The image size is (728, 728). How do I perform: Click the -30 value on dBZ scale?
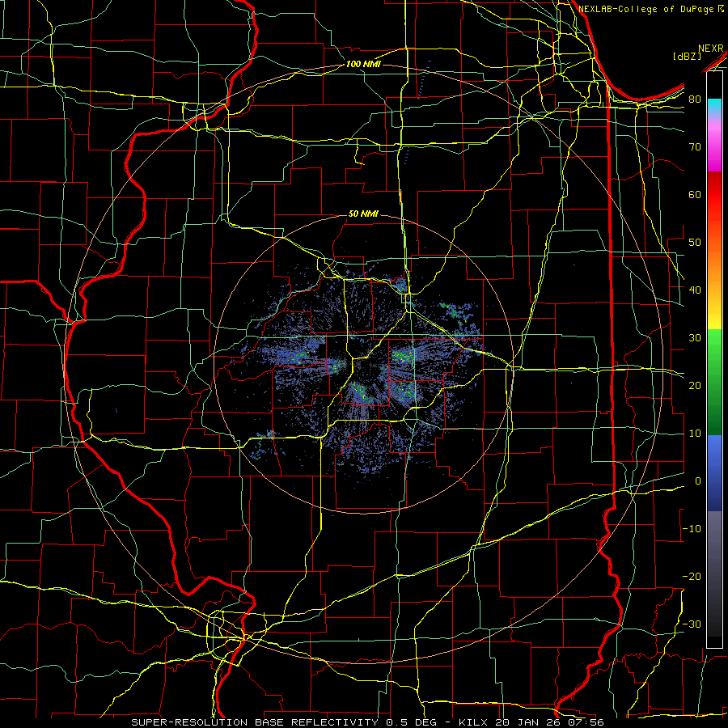click(x=692, y=624)
